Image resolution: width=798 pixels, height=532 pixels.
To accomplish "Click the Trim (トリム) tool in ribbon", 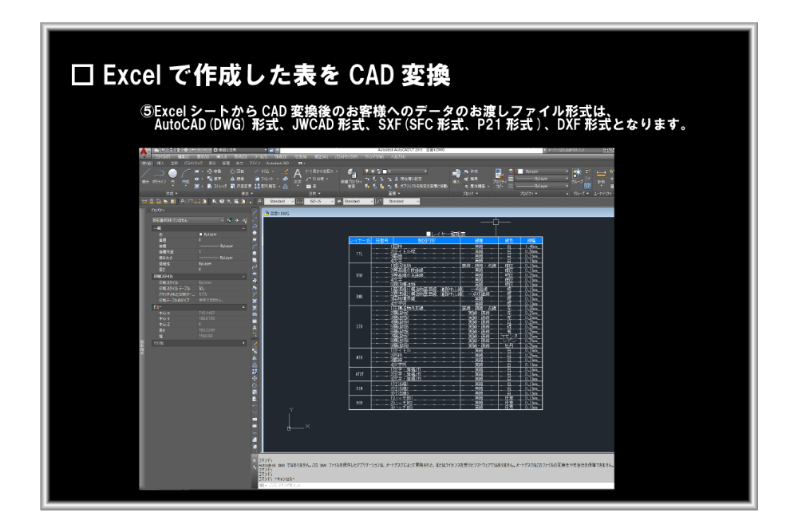I will coord(263,171).
